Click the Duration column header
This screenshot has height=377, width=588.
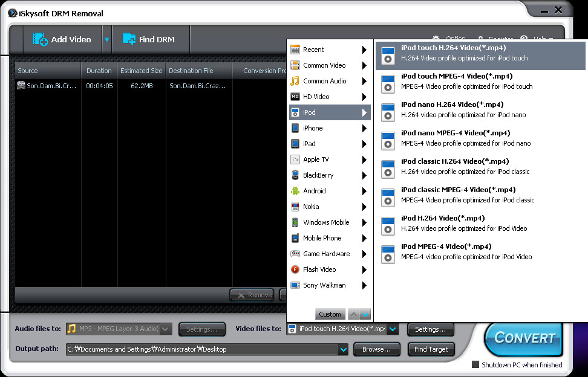[x=99, y=70]
